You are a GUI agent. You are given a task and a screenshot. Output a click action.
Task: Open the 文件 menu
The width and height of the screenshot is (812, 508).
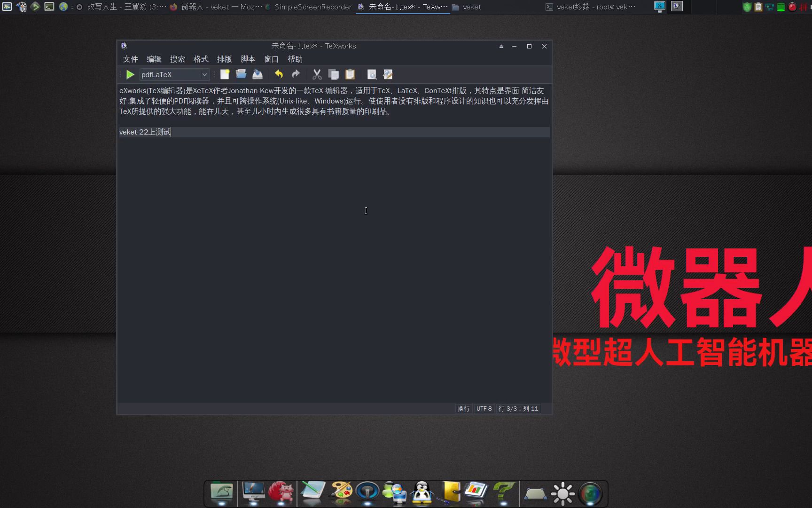[131, 59]
